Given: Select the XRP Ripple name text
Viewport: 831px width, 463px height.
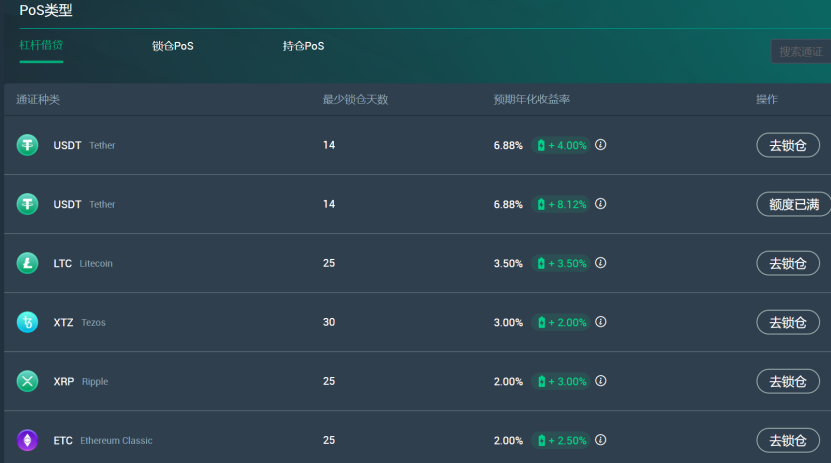Looking at the screenshot, I should tap(81, 381).
